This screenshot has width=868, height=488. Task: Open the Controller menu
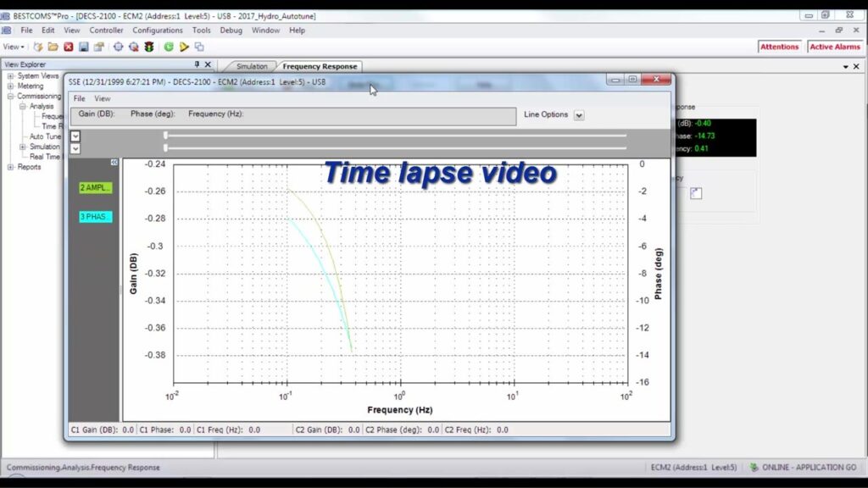(106, 30)
